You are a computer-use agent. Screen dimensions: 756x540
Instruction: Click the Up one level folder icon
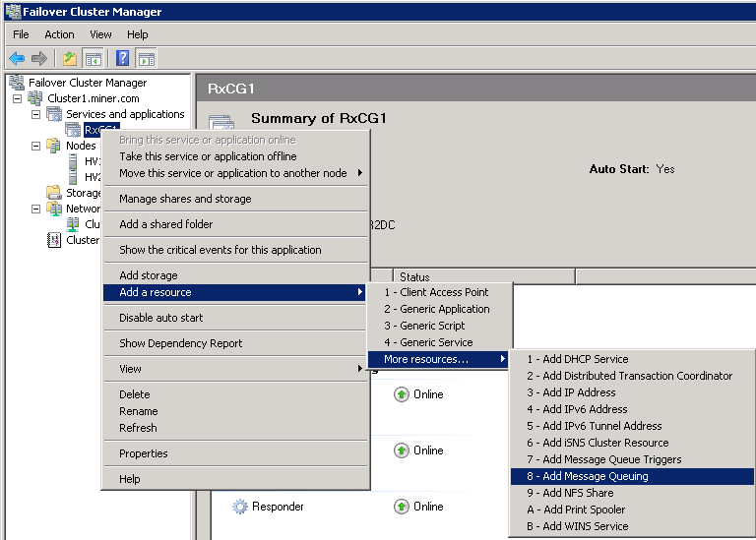click(x=70, y=58)
